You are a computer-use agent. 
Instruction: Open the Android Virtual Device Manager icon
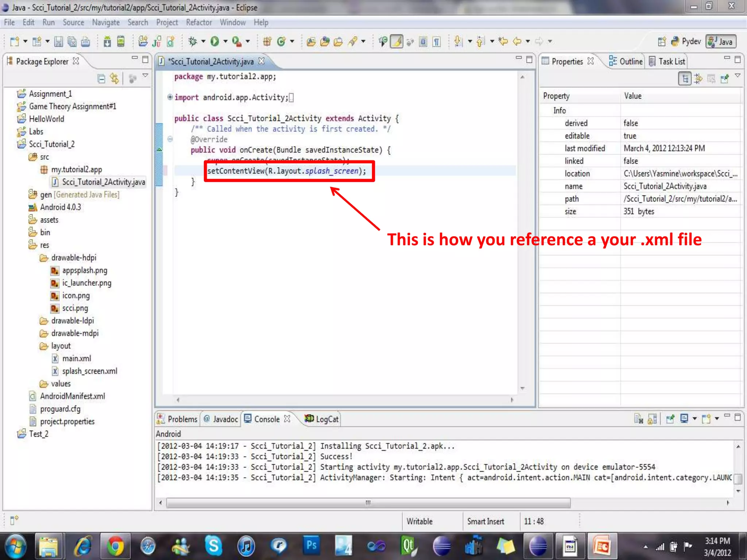121,42
